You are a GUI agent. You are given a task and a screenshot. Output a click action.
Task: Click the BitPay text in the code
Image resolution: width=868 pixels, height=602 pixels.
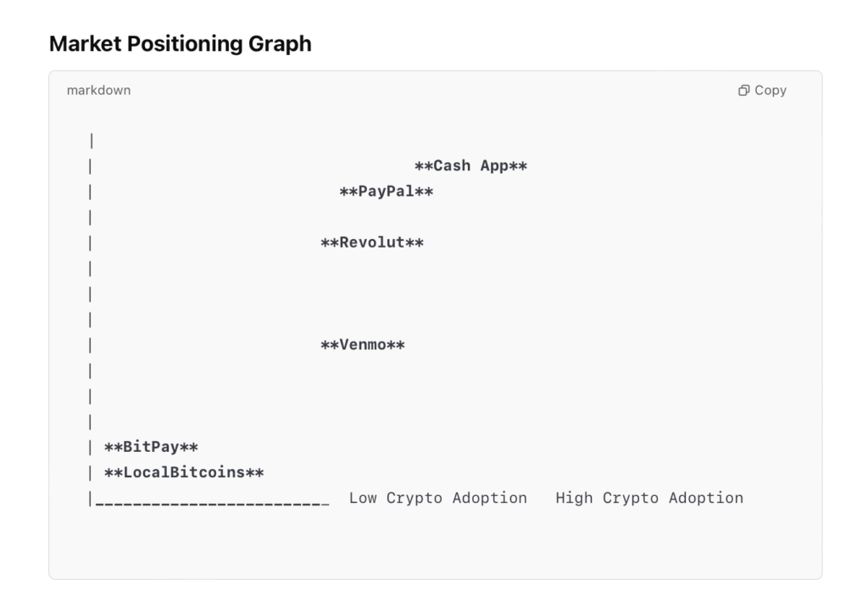(151, 447)
